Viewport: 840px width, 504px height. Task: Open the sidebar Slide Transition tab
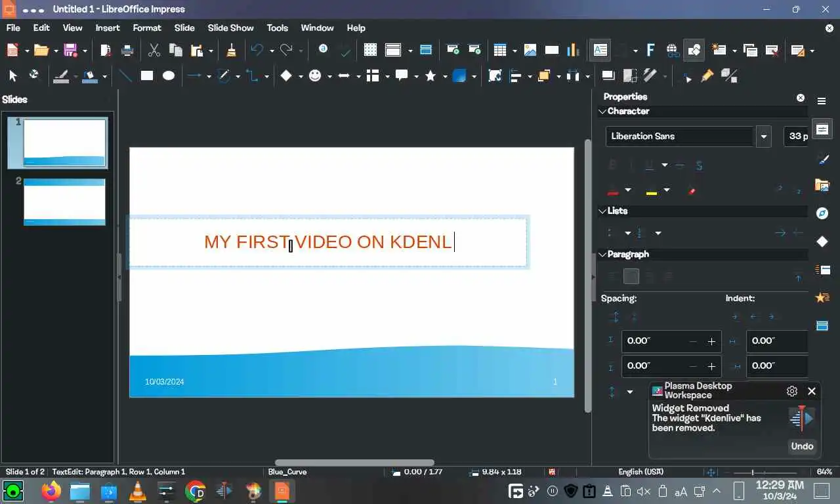(x=822, y=270)
